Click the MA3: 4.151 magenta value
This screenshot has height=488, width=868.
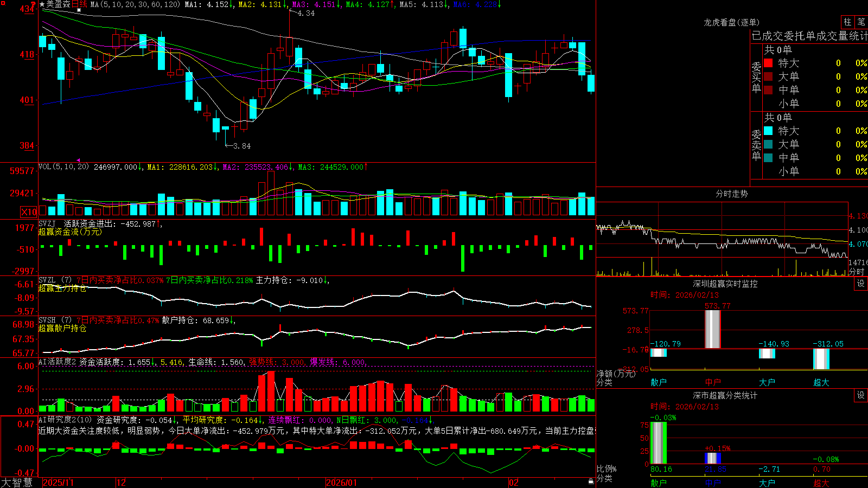(316, 4)
